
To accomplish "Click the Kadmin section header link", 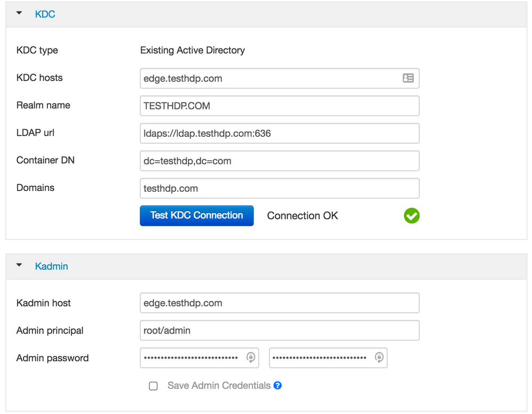I will (52, 266).
